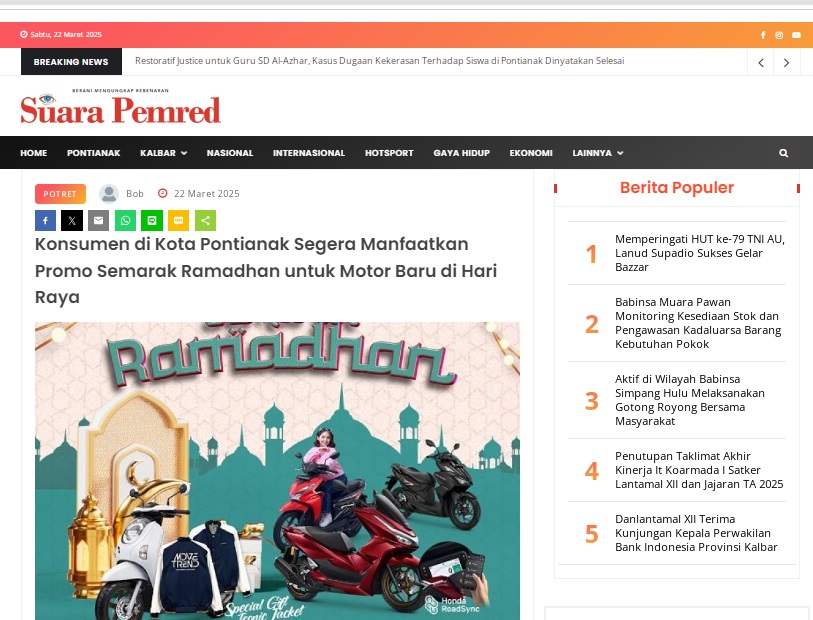Share article via LINE icon
This screenshot has width=813, height=620.
[152, 220]
